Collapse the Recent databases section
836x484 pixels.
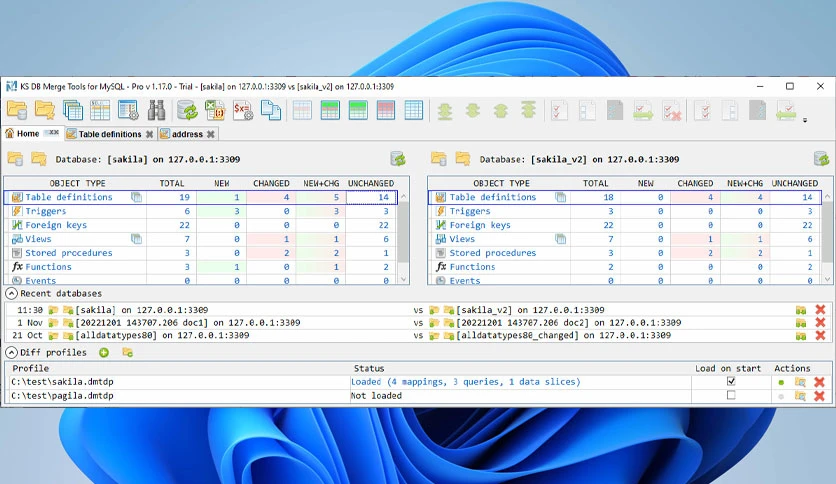tap(11, 293)
